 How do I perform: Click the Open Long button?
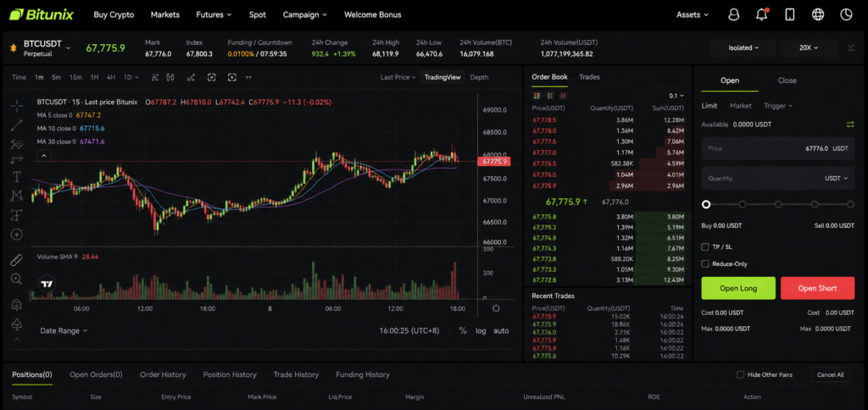[738, 288]
